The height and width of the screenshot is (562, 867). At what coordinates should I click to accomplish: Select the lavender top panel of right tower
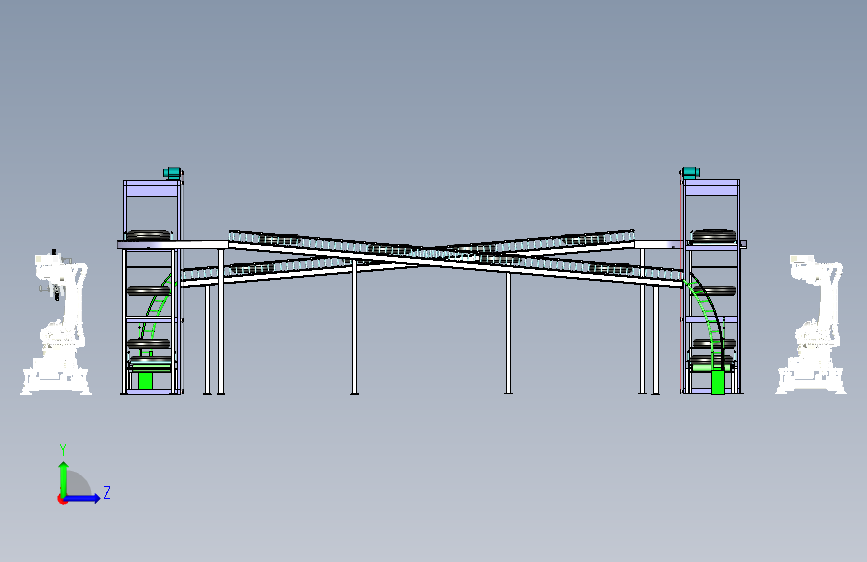click(x=712, y=190)
